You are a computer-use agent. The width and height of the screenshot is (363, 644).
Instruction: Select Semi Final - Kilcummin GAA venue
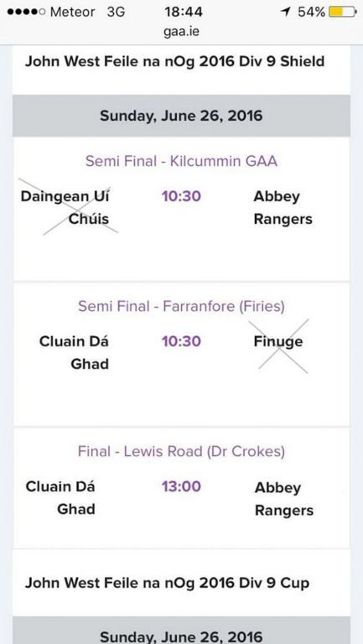181,161
